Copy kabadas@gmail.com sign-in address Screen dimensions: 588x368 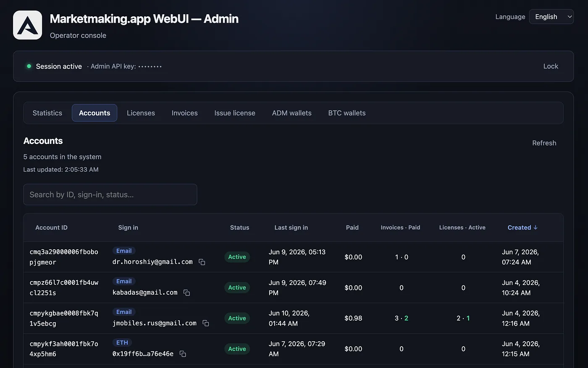click(x=187, y=292)
